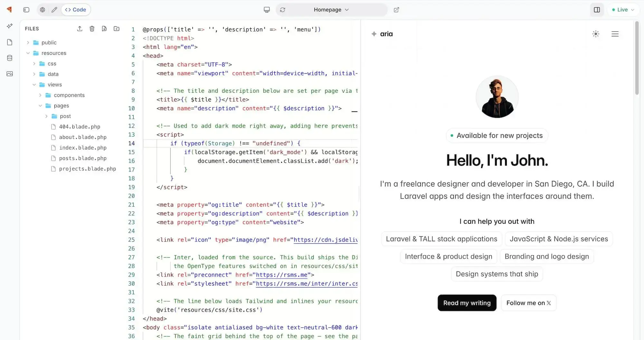
Task: Click the upload file icon
Action: pos(80,29)
